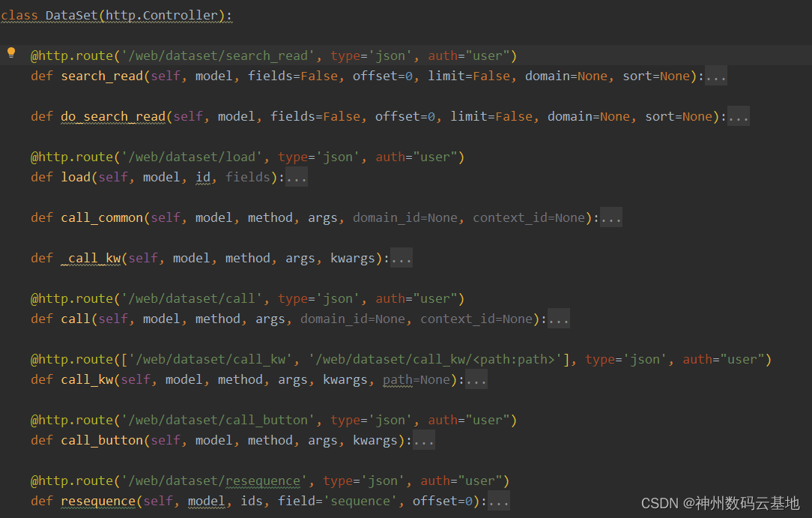
Task: Click route string '/web/dataset/search_read'
Action: (218, 56)
